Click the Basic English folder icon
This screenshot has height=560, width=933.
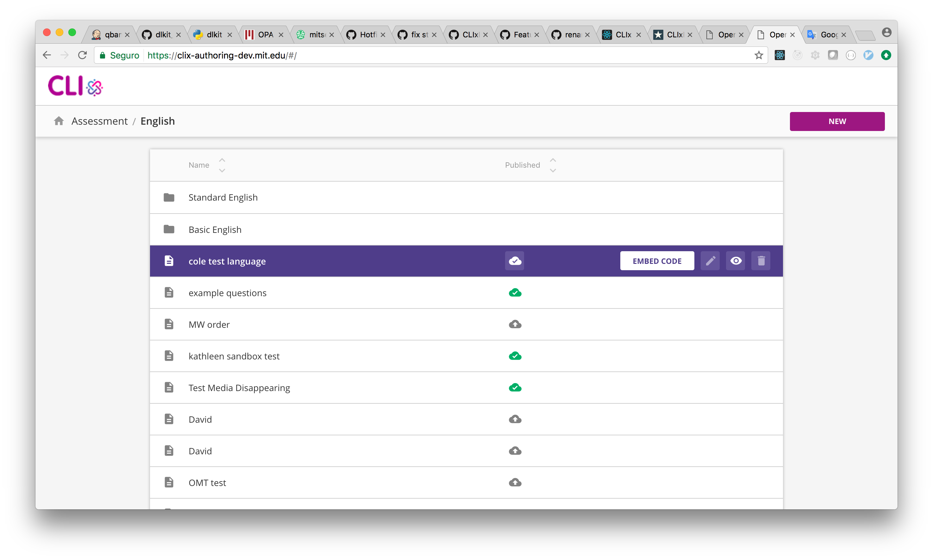pyautogui.click(x=169, y=229)
